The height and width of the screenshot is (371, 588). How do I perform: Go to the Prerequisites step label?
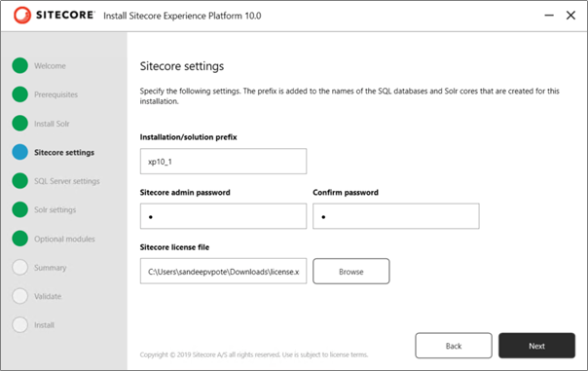click(x=55, y=94)
